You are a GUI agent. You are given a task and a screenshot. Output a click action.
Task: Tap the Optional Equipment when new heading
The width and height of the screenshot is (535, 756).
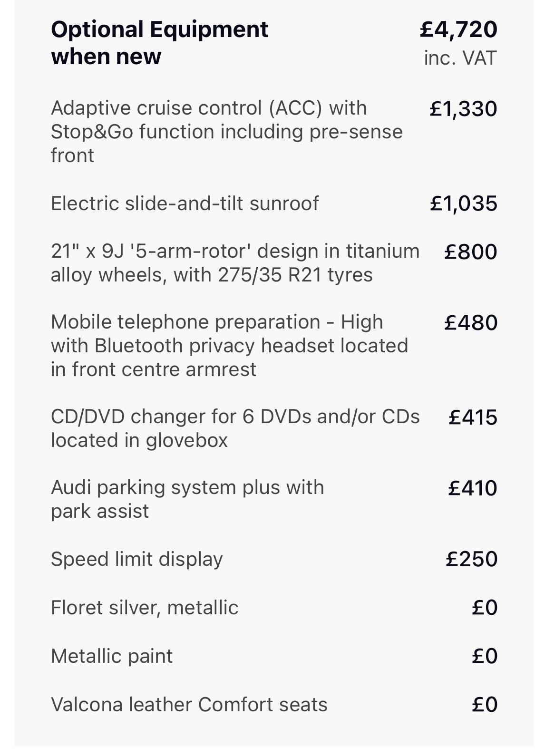(159, 43)
